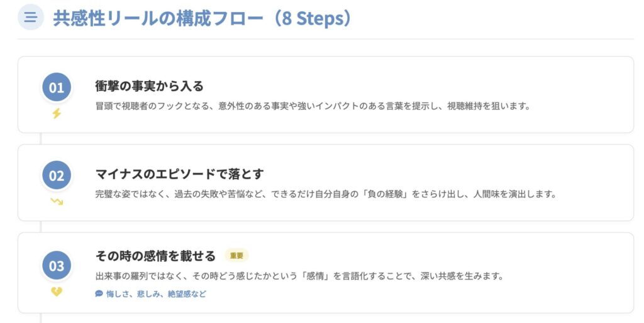Click the step 01 description about 視聴維持
The image size is (644, 323).
(x=313, y=106)
